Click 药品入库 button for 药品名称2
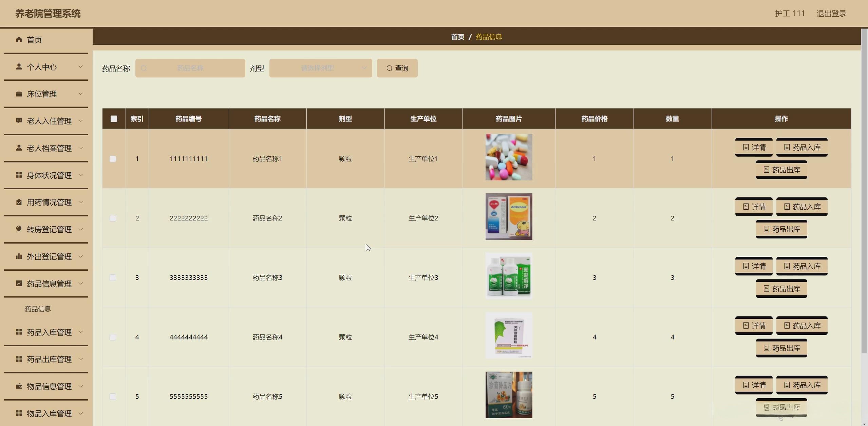The height and width of the screenshot is (426, 868). pyautogui.click(x=801, y=207)
